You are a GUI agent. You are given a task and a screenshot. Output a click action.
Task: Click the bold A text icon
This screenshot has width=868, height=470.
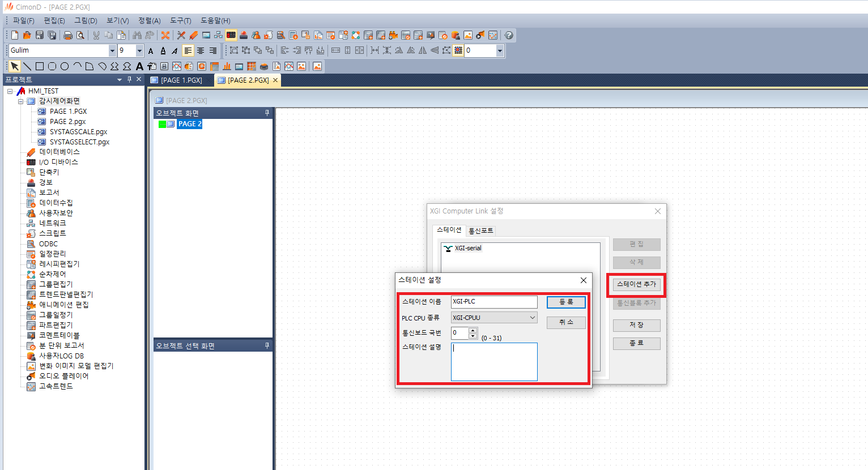click(151, 50)
